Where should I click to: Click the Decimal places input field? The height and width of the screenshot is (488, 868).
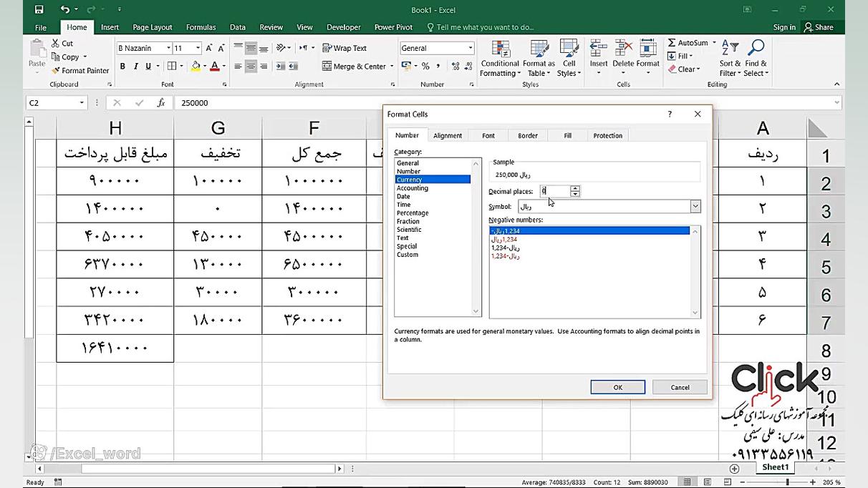[x=555, y=191]
